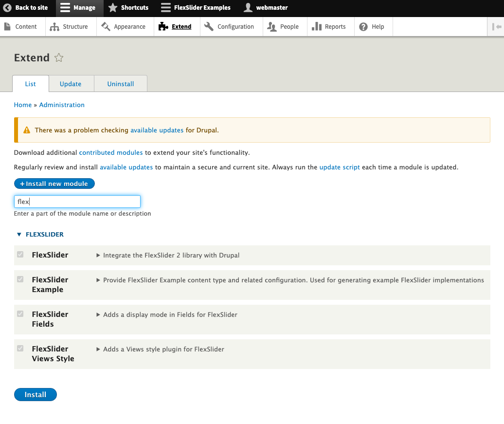The image size is (504, 424).
Task: Open the update script link
Action: (x=340, y=167)
